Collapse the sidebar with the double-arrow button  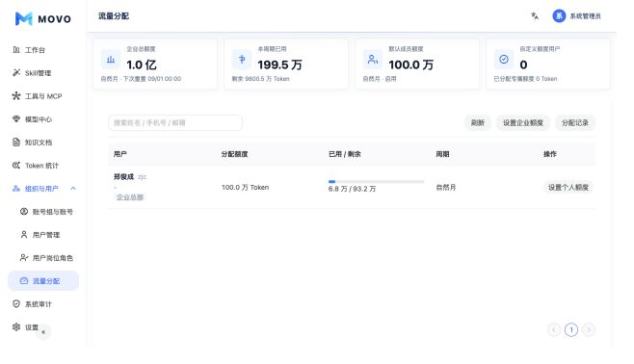(43, 332)
